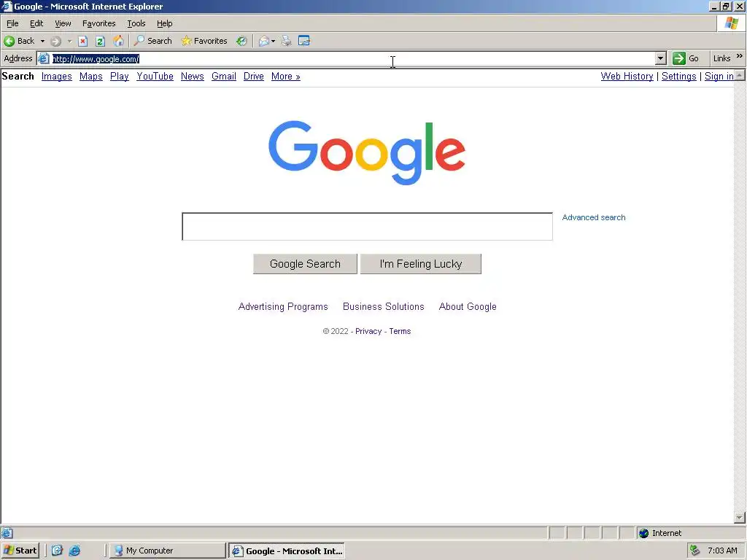Click the vertical scrollbar down arrow
This screenshot has height=560, width=747.
[x=740, y=517]
